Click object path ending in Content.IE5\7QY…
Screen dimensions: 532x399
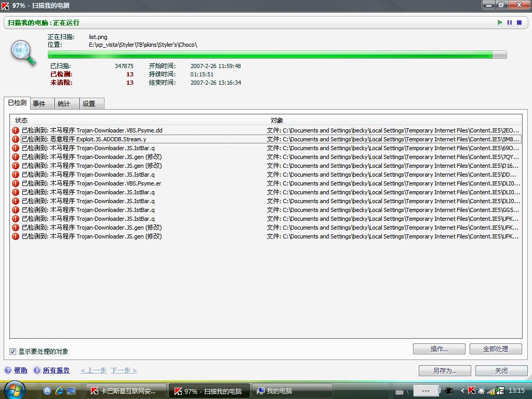(393, 157)
